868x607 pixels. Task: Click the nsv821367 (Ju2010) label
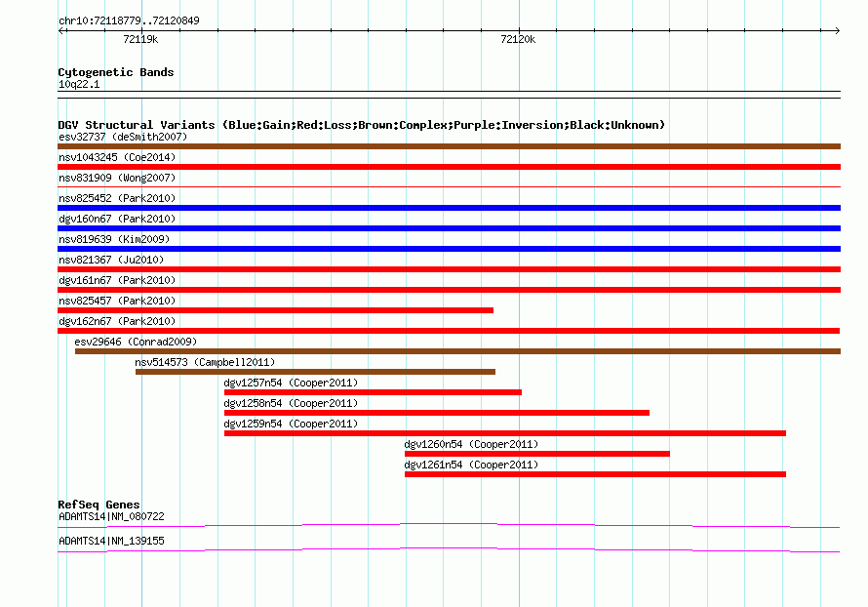pyautogui.click(x=111, y=260)
